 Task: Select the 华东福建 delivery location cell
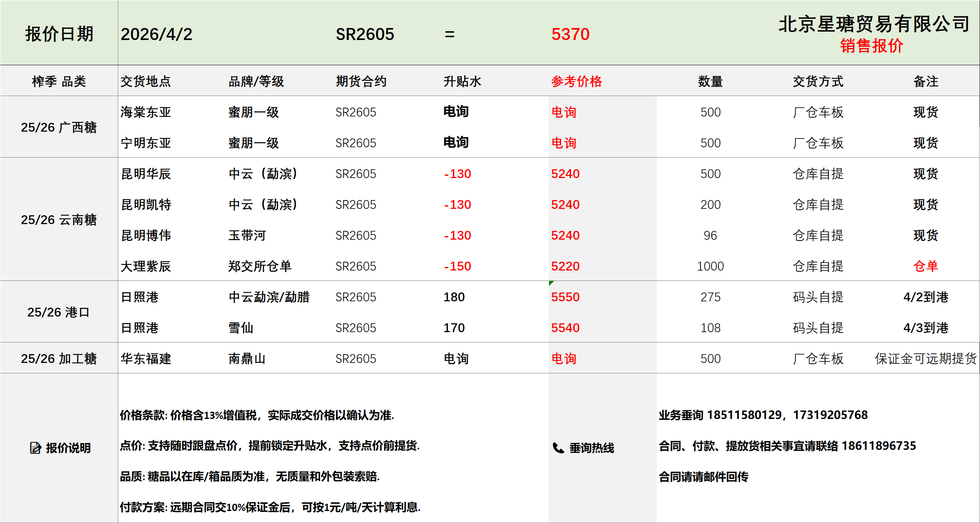[146, 359]
